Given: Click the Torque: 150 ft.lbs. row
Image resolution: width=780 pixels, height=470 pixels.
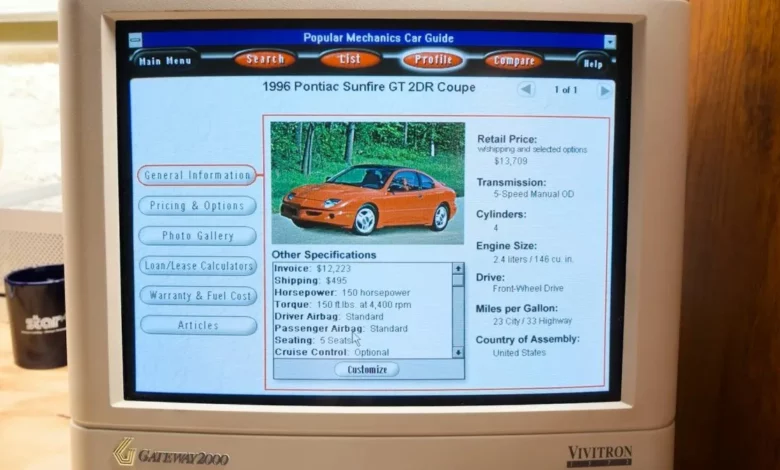Looking at the screenshot, I should tap(362, 304).
